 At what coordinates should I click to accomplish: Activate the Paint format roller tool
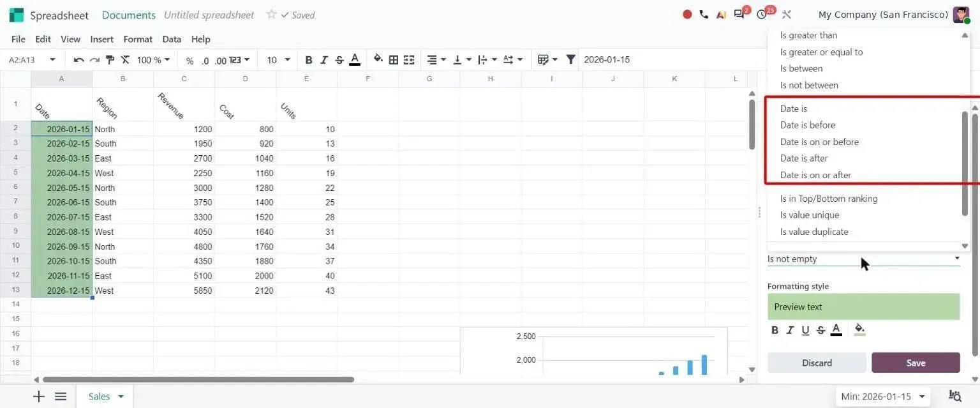(110, 60)
